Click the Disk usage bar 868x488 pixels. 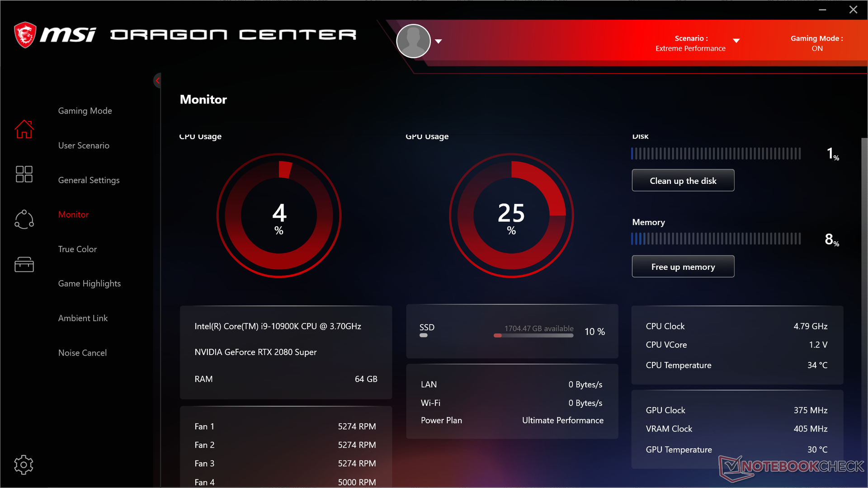tap(716, 154)
